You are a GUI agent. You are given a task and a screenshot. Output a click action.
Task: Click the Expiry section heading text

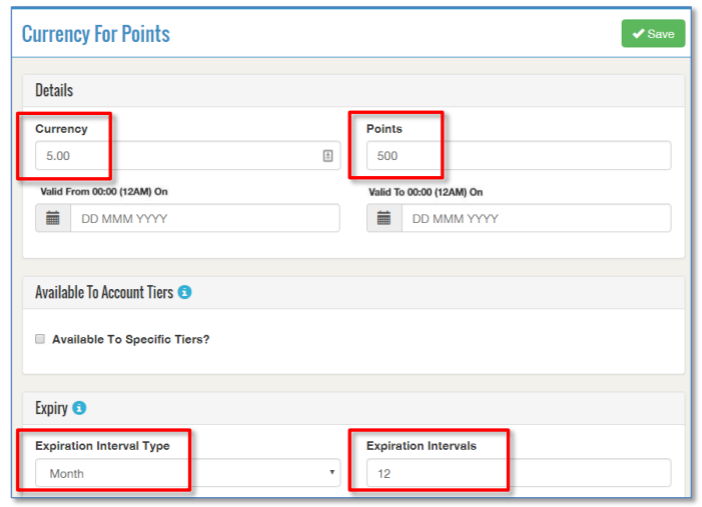coord(51,408)
